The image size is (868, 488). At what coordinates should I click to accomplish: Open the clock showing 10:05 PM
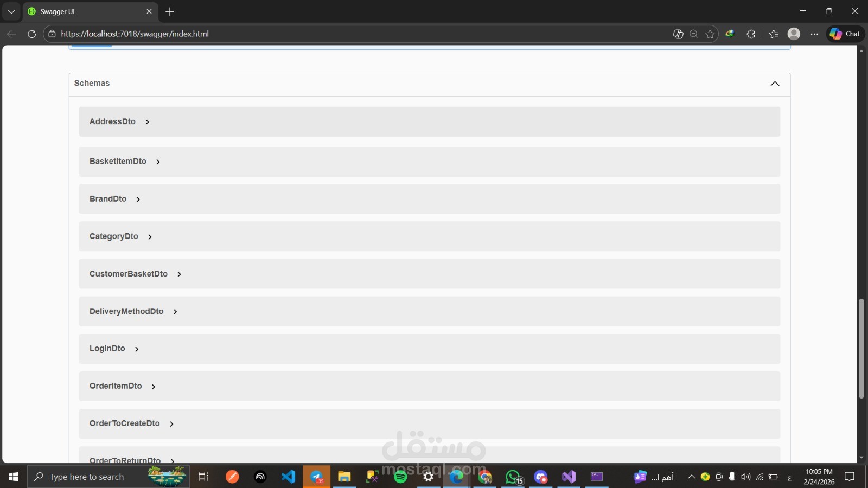[819, 477]
